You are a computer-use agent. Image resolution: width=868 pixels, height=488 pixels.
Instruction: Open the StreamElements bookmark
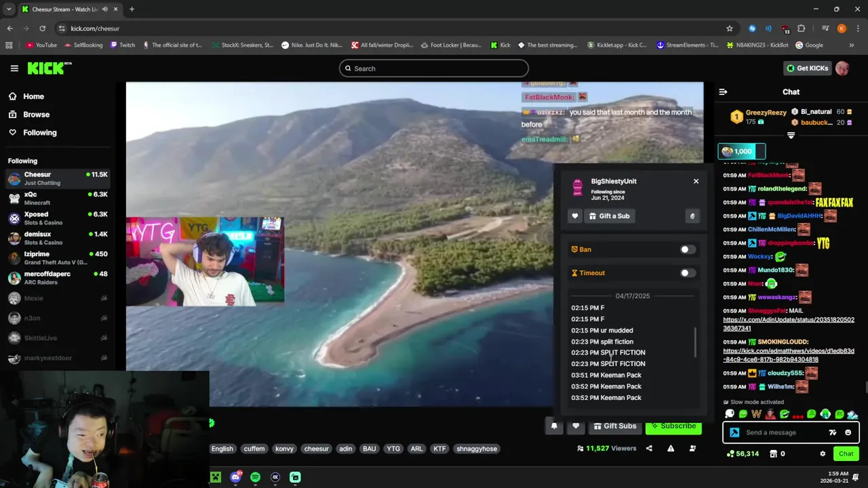point(687,45)
